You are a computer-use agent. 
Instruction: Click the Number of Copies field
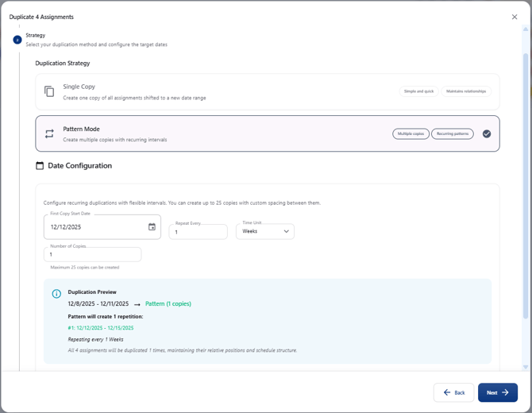(92, 255)
